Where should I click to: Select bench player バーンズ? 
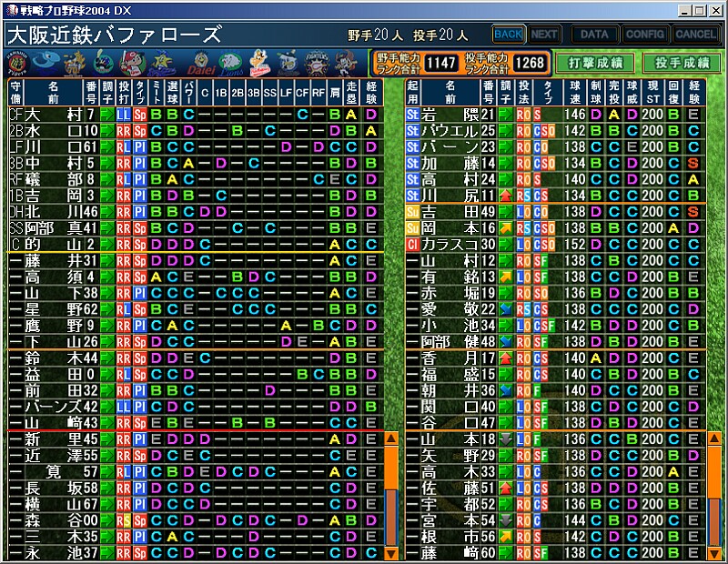[196, 407]
